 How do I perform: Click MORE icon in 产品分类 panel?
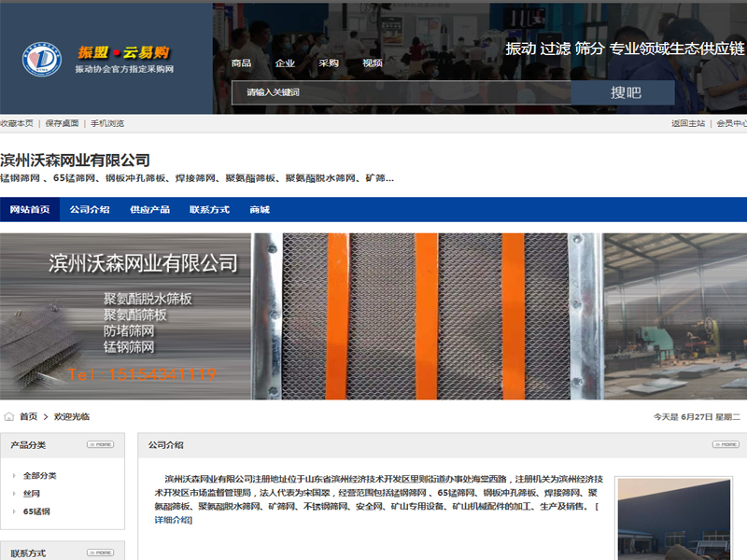click(x=100, y=444)
